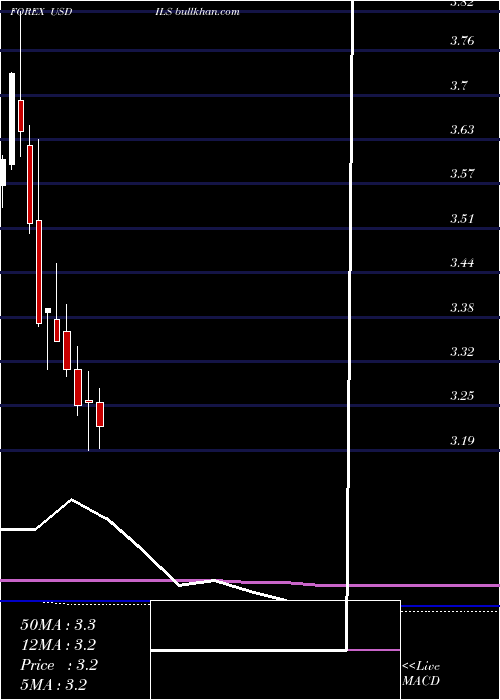
Task: Click the 3.38 price axis label
Action: pos(462,308)
